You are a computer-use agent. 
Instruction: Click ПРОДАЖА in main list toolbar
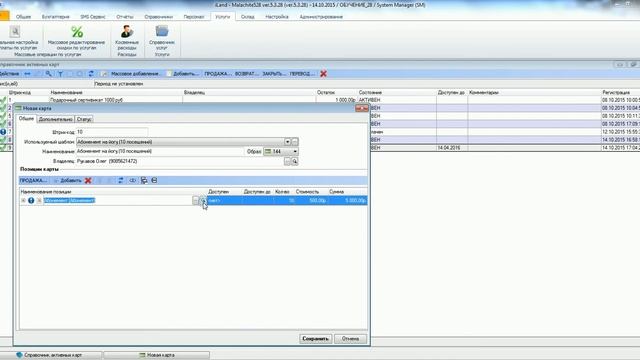[218, 74]
